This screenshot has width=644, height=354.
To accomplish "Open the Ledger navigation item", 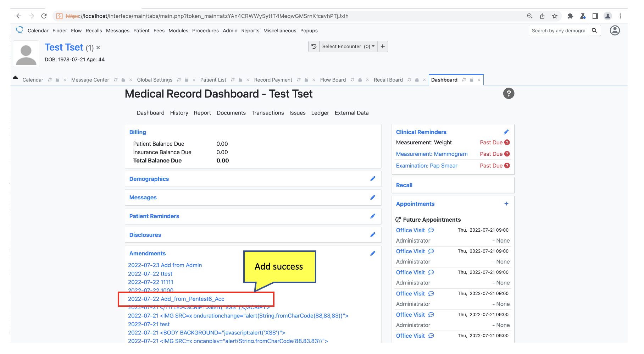I will coord(320,113).
